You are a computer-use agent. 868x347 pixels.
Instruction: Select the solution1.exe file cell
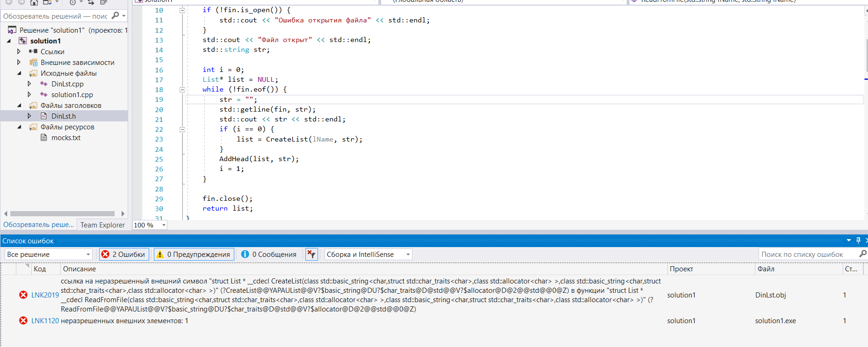pos(775,321)
